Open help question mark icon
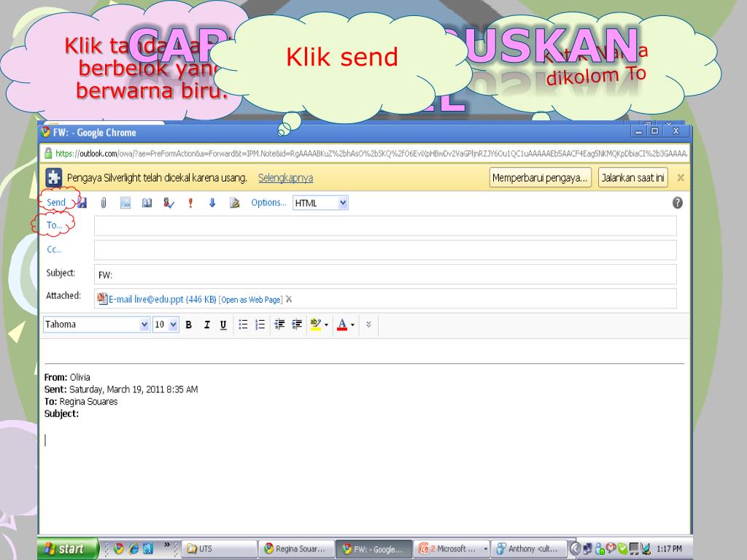The height and width of the screenshot is (560, 747). 678,203
